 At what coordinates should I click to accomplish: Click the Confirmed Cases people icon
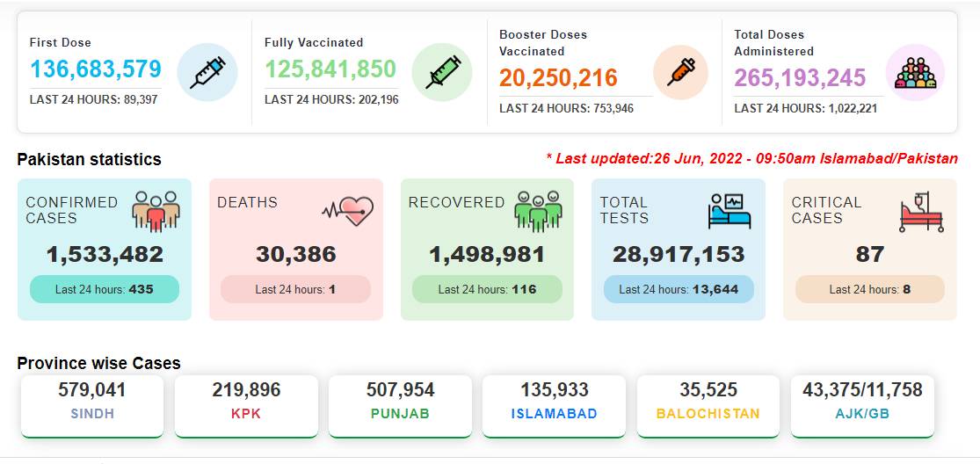pos(156,211)
